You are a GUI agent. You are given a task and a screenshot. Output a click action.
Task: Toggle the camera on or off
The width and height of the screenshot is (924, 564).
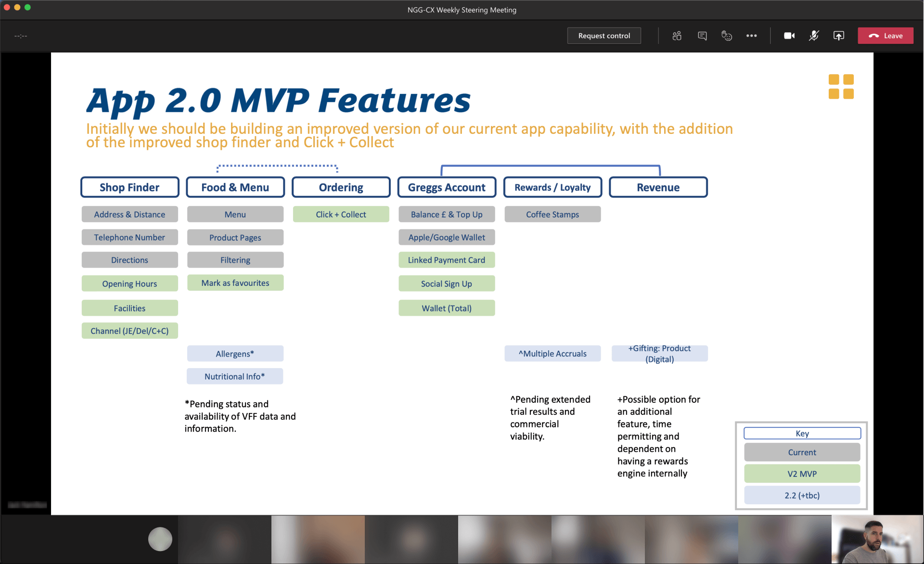789,36
